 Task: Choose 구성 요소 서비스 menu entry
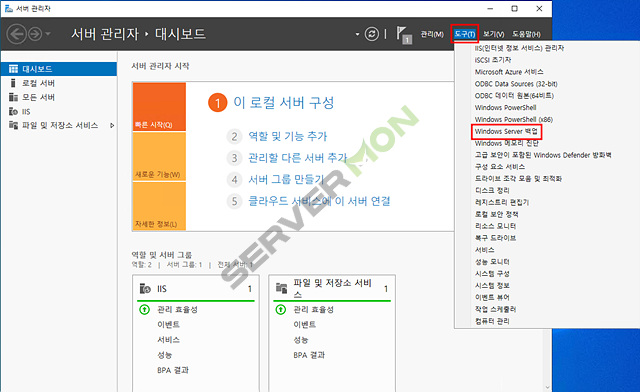coord(500,167)
